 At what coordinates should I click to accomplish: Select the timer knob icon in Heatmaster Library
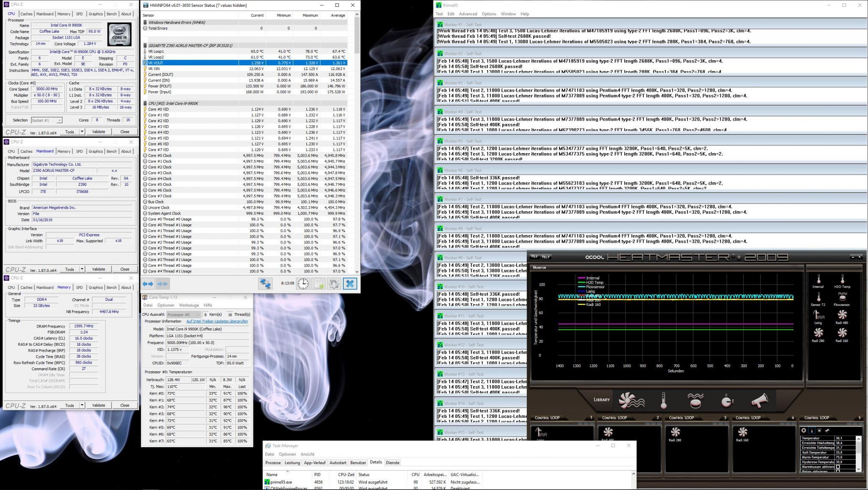tap(727, 400)
